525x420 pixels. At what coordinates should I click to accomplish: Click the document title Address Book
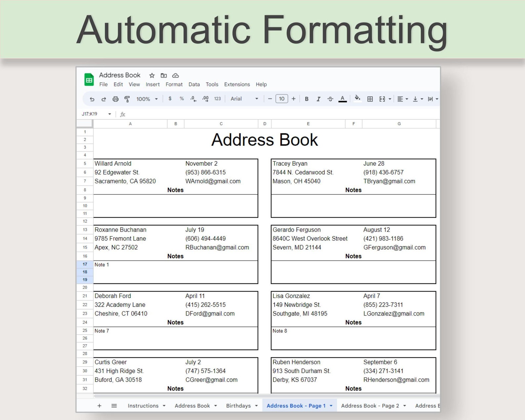point(120,75)
